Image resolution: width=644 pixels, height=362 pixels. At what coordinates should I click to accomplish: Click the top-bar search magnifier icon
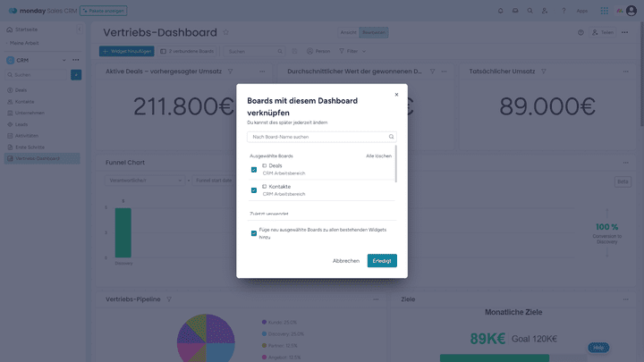530,11
